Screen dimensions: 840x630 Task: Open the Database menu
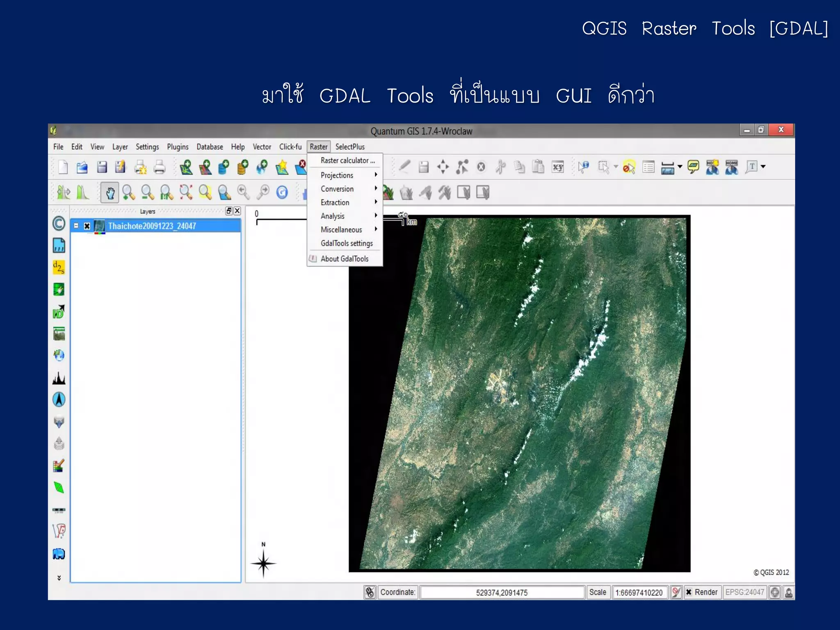210,147
